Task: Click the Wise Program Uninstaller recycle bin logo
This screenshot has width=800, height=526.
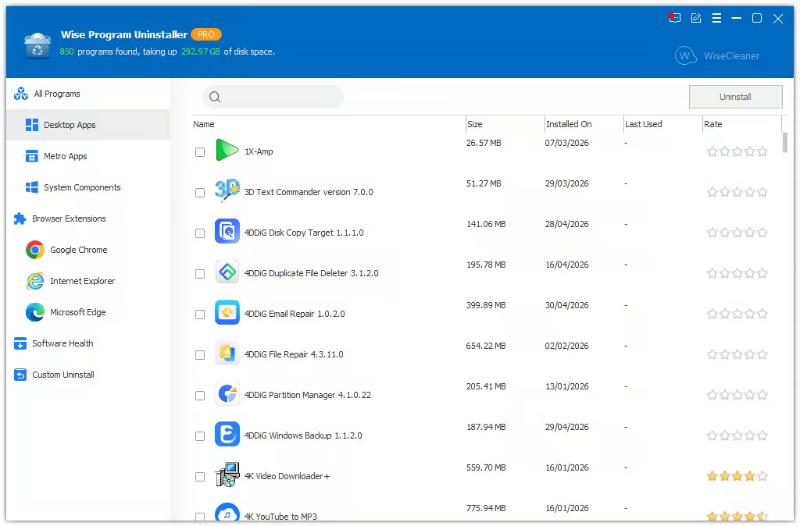Action: (37, 45)
